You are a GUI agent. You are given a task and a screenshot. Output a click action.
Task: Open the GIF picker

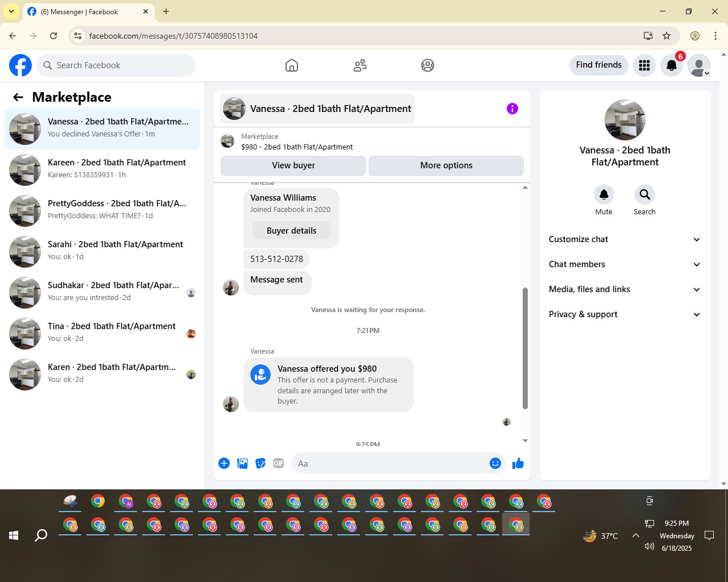pos(279,463)
